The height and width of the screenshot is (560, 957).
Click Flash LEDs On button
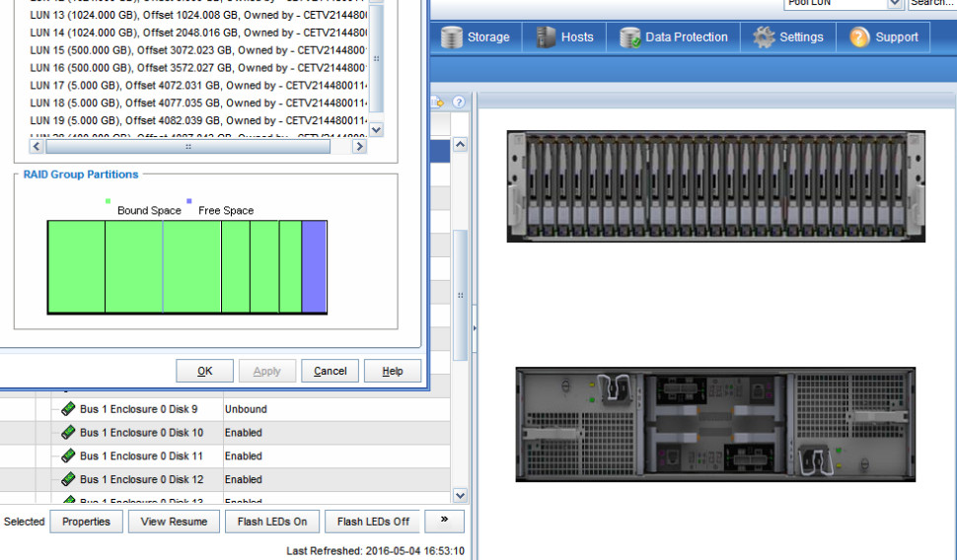tap(272, 522)
